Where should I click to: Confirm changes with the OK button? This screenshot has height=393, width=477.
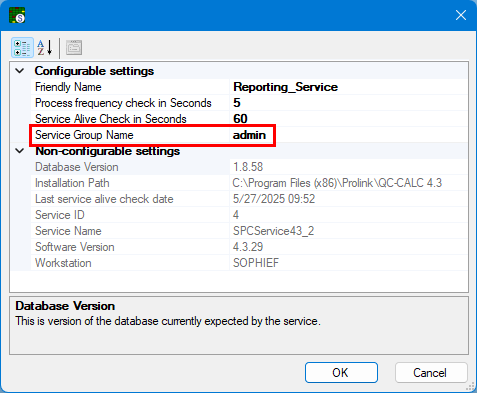click(341, 373)
